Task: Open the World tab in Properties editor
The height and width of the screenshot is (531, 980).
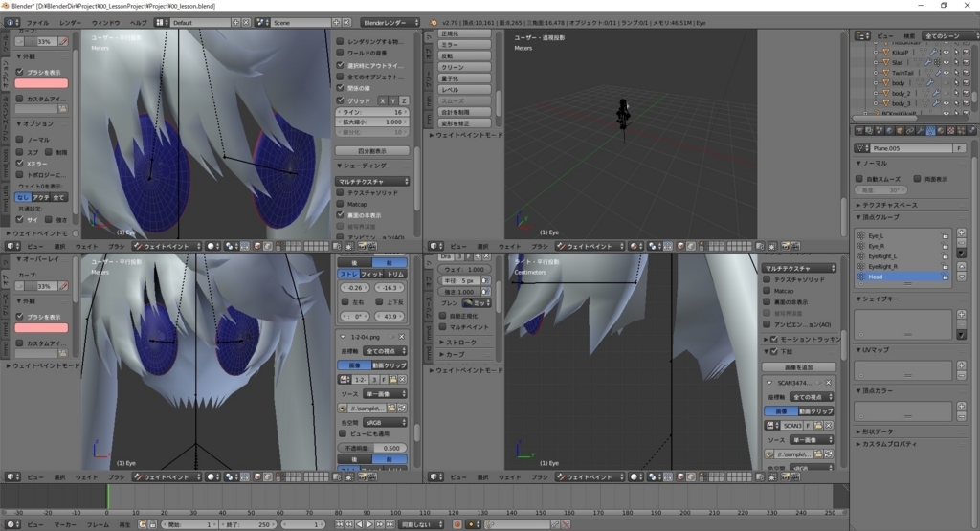Action: click(x=890, y=130)
